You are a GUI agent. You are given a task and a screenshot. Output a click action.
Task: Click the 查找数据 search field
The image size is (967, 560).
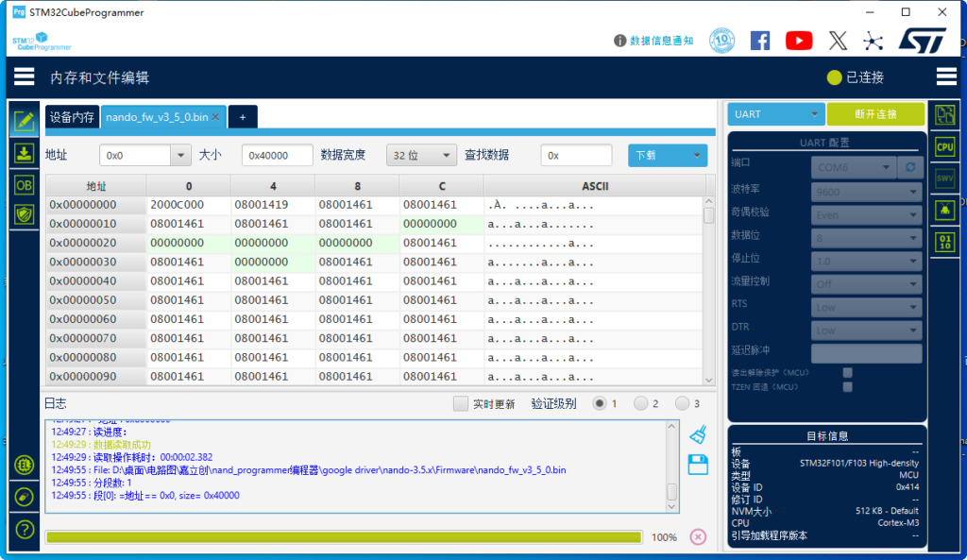pyautogui.click(x=576, y=156)
